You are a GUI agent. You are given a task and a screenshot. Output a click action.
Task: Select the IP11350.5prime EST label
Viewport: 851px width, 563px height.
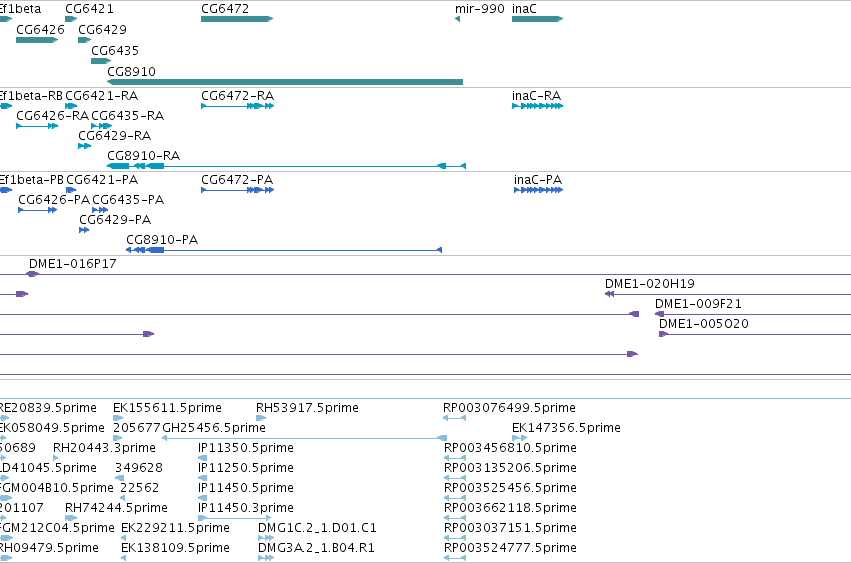point(246,448)
